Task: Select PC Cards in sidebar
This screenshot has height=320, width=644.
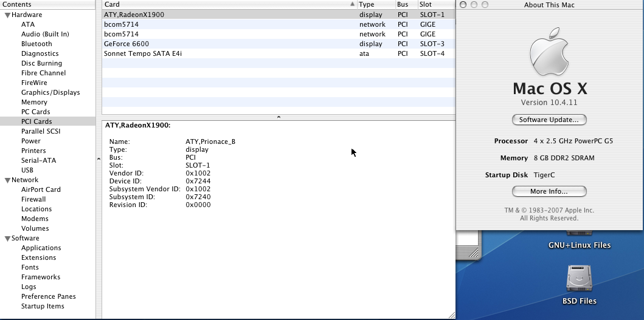Action: click(36, 112)
